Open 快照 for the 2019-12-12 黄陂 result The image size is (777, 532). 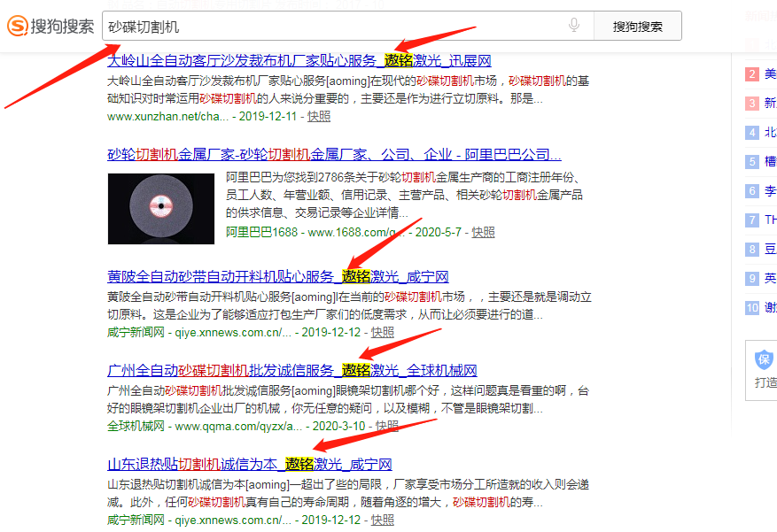tap(383, 332)
